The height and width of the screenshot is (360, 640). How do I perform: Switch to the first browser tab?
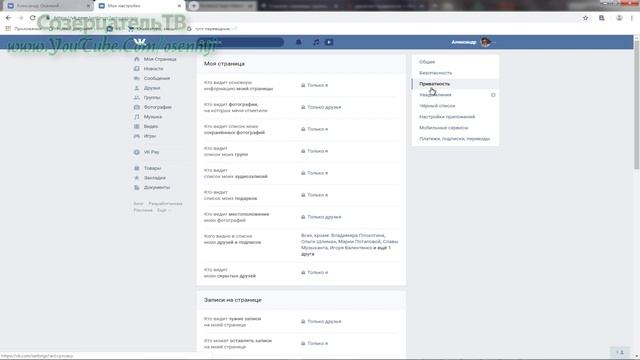coord(48,6)
